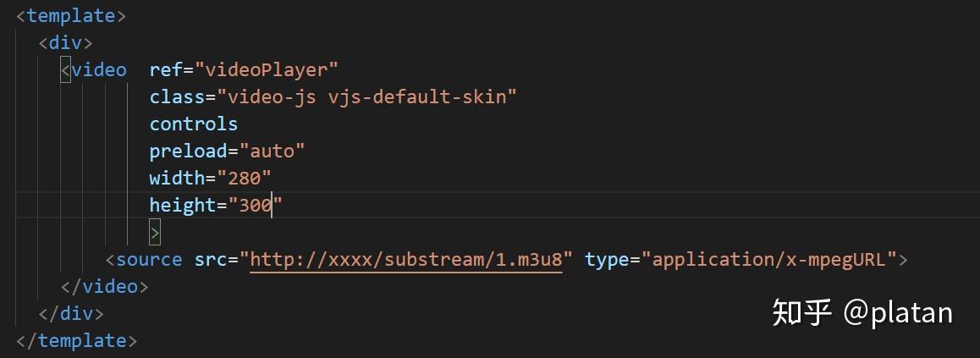Click the closing template tag
The width and height of the screenshot is (980, 358).
click(76, 340)
